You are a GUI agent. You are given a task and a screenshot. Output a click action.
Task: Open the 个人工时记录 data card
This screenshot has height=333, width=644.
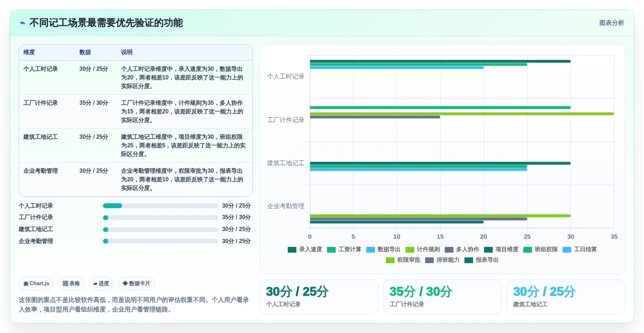[x=319, y=297]
